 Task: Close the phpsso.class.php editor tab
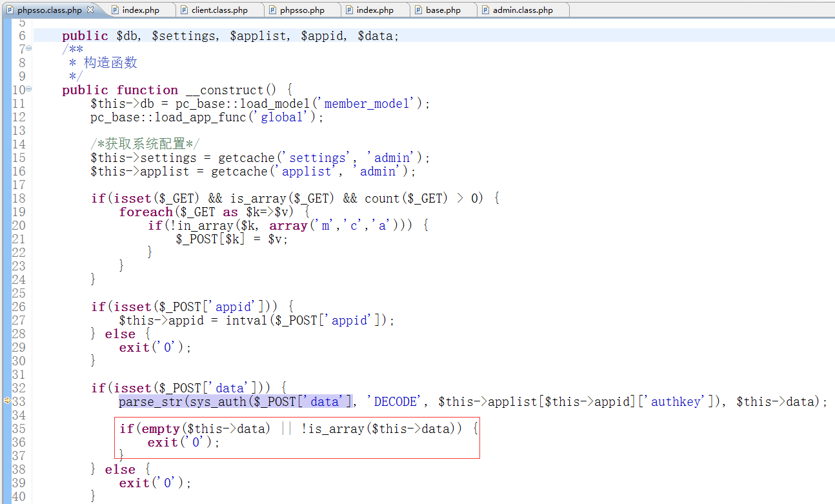pyautogui.click(x=90, y=10)
